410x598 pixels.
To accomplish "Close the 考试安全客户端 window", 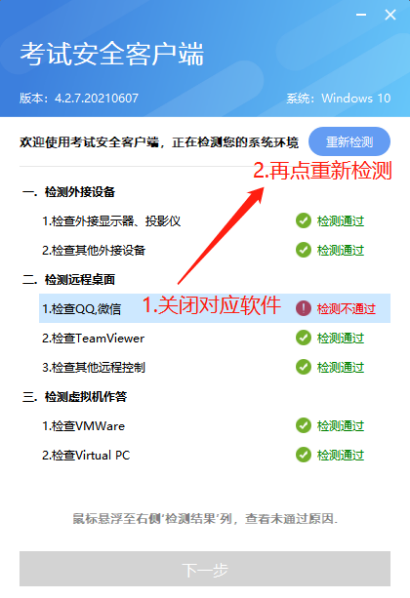I will (x=390, y=15).
